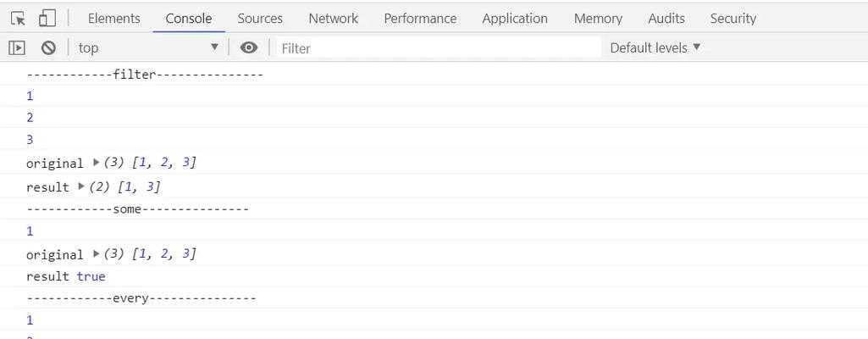Switch to the Sources tab
Viewport: 868px width, 339px height.
point(260,19)
